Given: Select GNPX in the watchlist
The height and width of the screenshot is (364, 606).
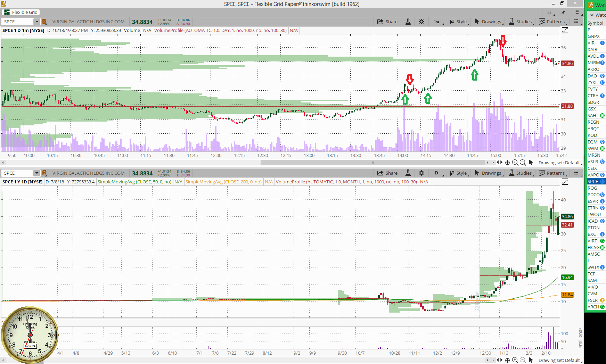Looking at the screenshot, I should click(594, 36).
